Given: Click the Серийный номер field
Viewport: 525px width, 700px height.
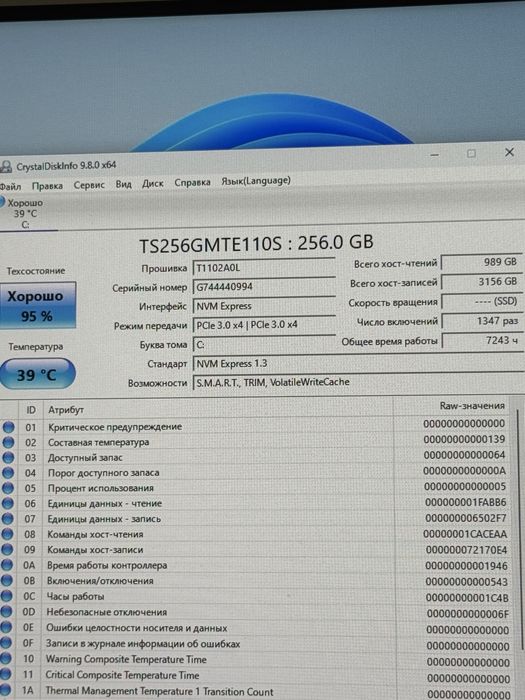Looking at the screenshot, I should [x=264, y=287].
